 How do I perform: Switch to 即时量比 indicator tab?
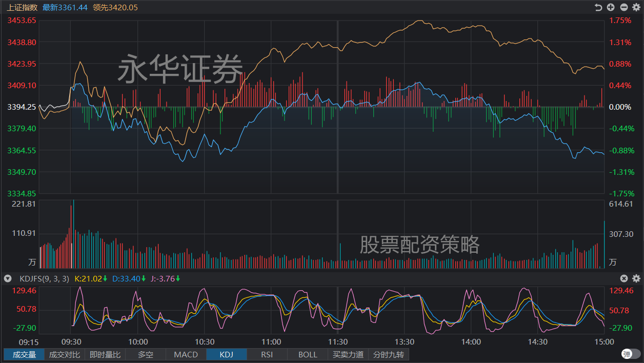click(x=105, y=354)
